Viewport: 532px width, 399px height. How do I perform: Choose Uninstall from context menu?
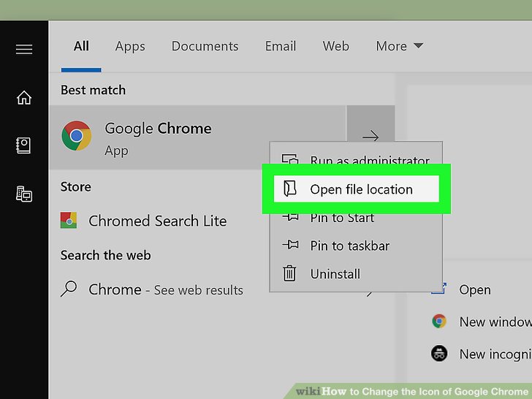pos(357,274)
